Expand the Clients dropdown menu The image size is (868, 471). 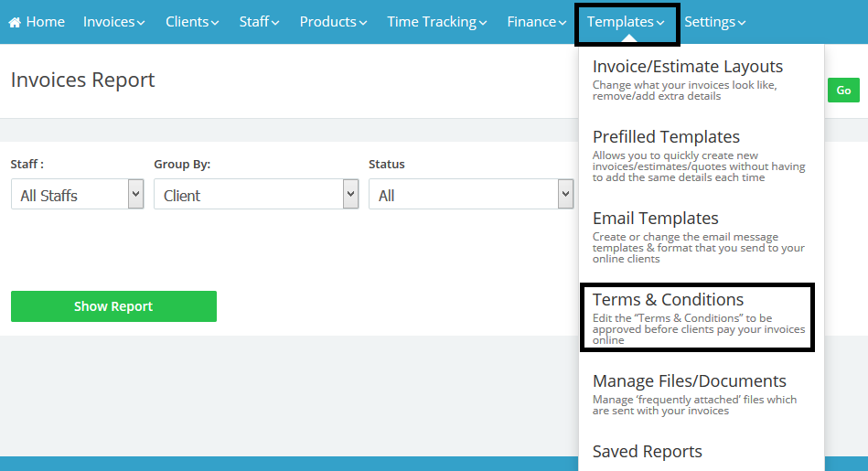(x=192, y=22)
